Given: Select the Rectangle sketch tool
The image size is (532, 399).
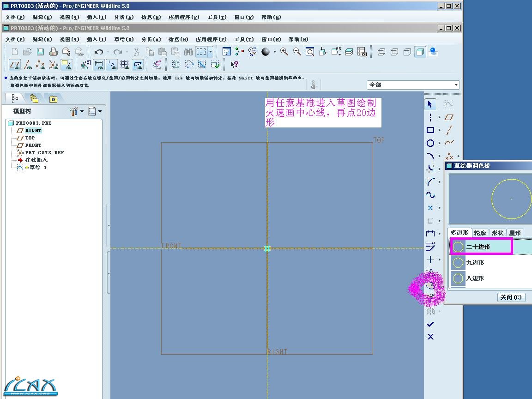Looking at the screenshot, I should [430, 130].
